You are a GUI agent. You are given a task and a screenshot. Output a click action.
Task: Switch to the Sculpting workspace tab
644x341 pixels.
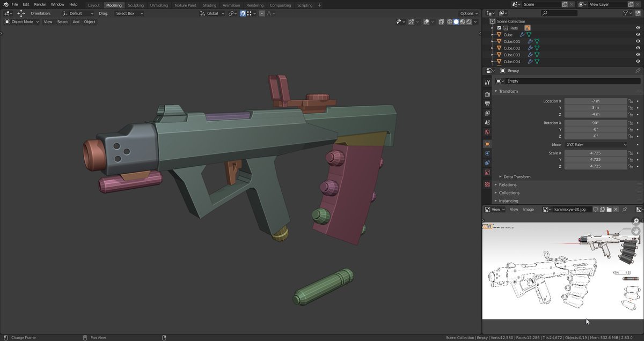[136, 5]
